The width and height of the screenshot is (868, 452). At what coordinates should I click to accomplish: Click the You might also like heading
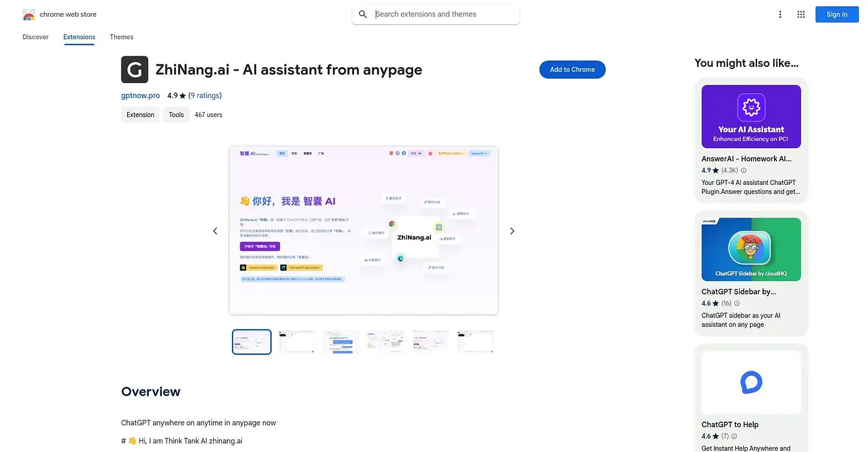(746, 63)
